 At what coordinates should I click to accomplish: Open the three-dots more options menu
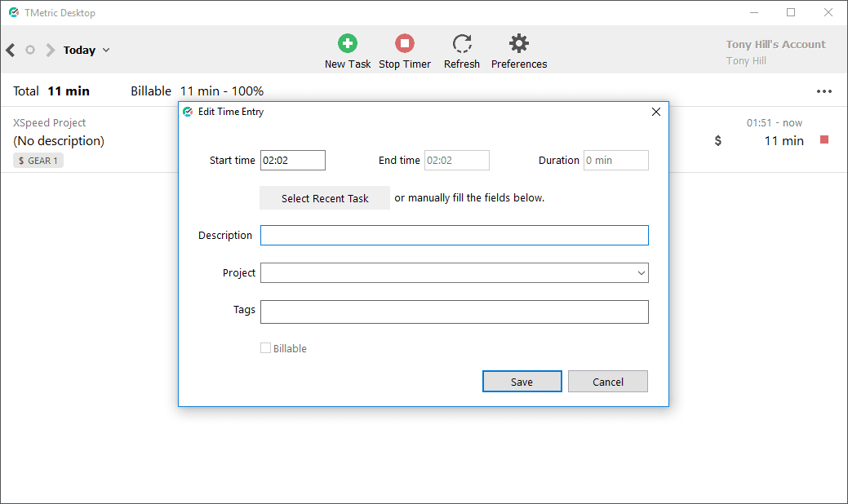click(x=824, y=91)
